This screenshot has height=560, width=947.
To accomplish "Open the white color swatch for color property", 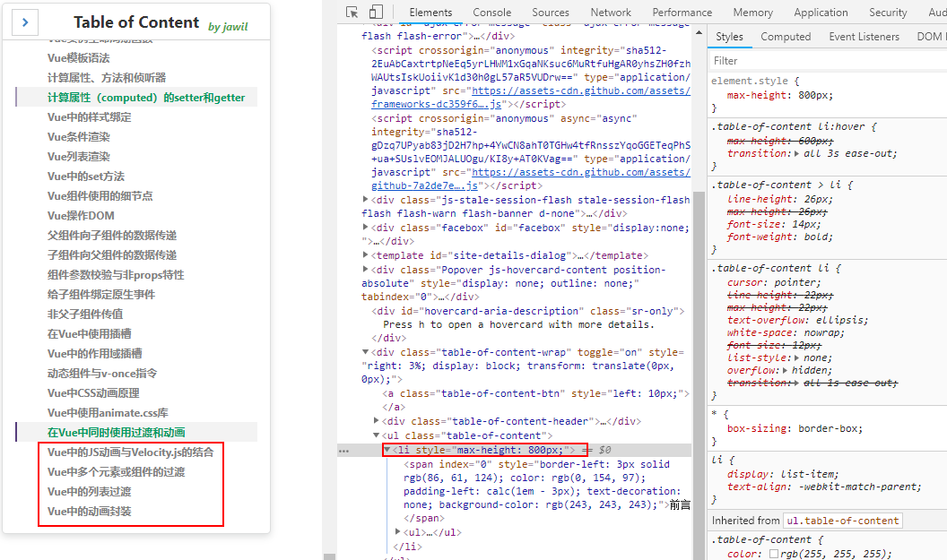I will tap(774, 554).
